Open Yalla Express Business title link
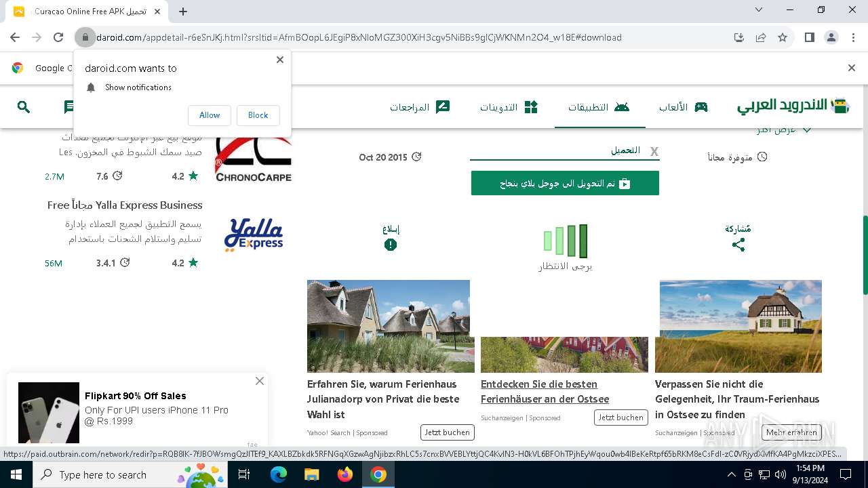 (125, 205)
